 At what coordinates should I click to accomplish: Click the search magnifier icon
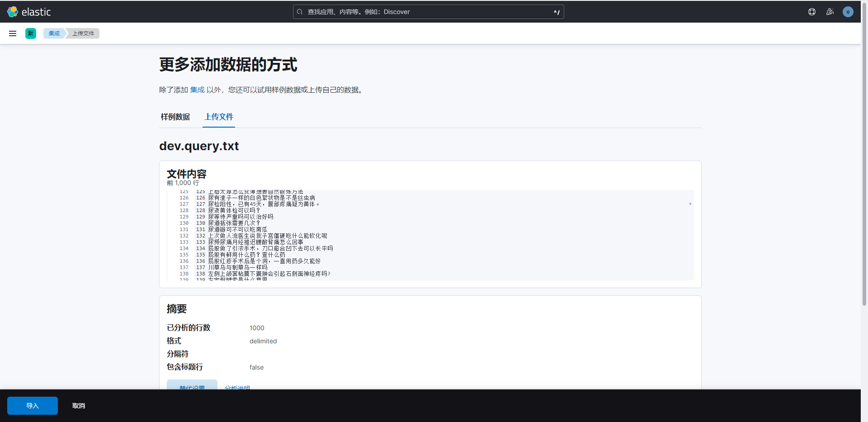coord(300,12)
